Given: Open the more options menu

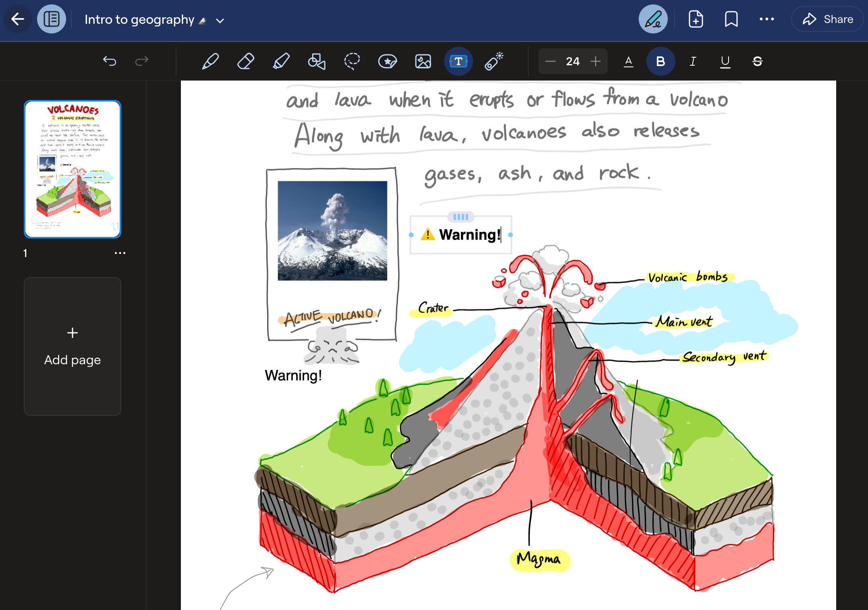Looking at the screenshot, I should coord(767,19).
